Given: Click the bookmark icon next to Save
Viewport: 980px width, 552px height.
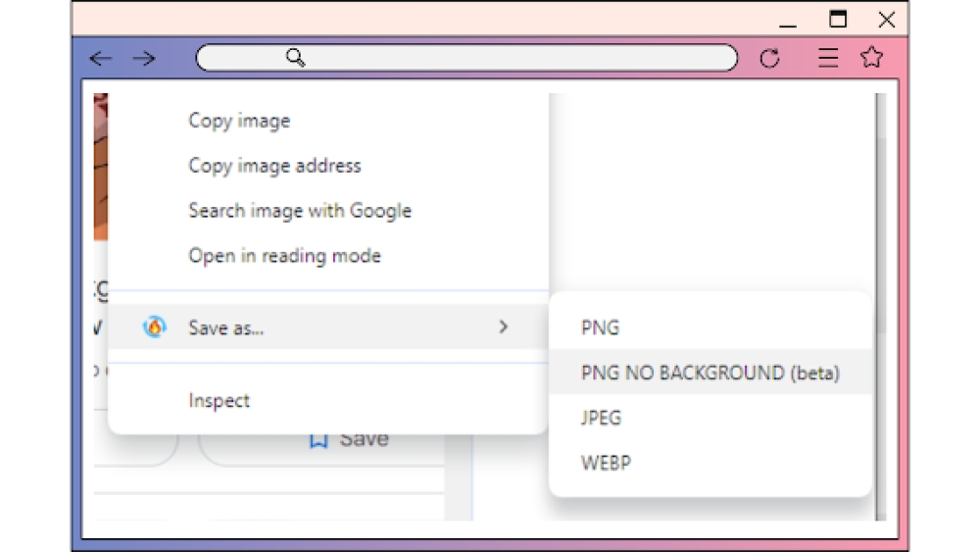Looking at the screenshot, I should coord(318,441).
